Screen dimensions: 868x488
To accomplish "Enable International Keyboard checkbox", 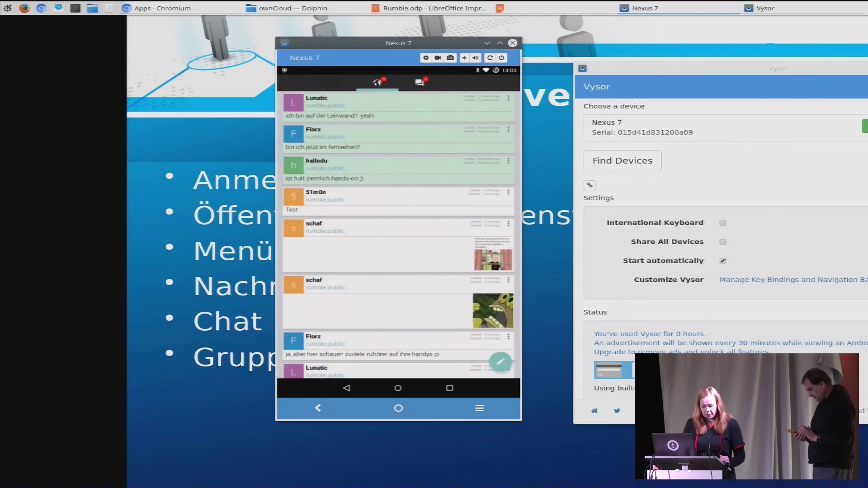I will (x=722, y=223).
